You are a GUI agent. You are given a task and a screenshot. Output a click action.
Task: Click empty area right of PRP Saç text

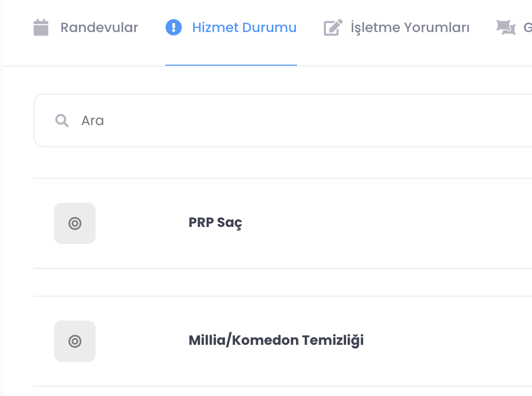click(x=387, y=223)
